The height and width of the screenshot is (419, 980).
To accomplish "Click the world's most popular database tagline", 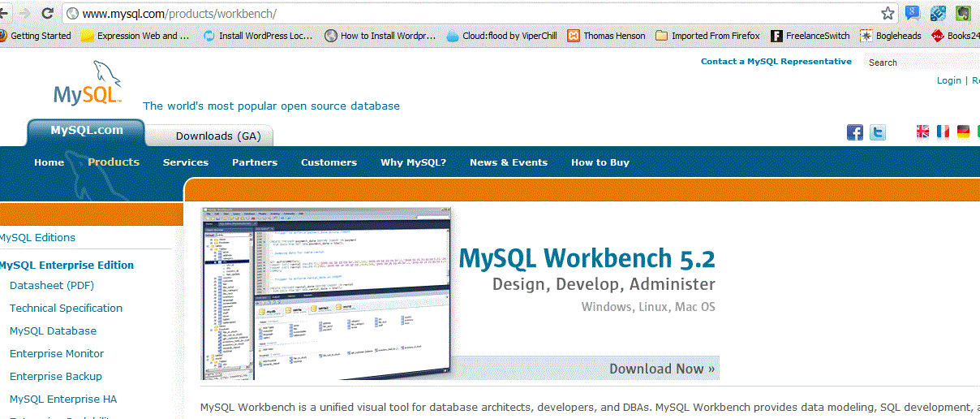I will point(271,106).
